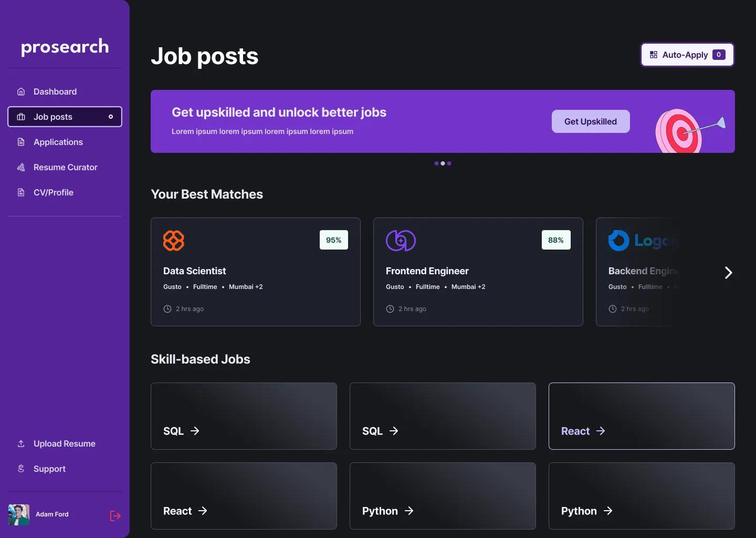Click the arrow beside last Python
The width and height of the screenshot is (756, 538).
coord(608,511)
